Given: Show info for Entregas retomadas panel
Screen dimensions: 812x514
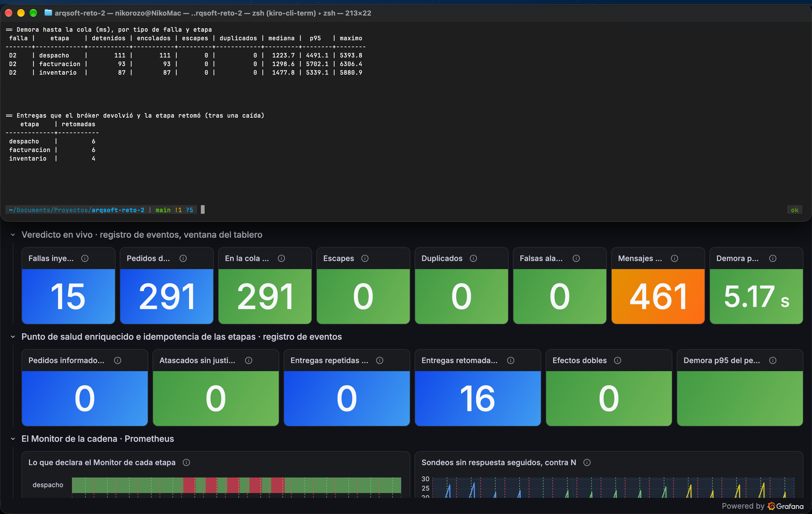Looking at the screenshot, I should click(x=510, y=361).
